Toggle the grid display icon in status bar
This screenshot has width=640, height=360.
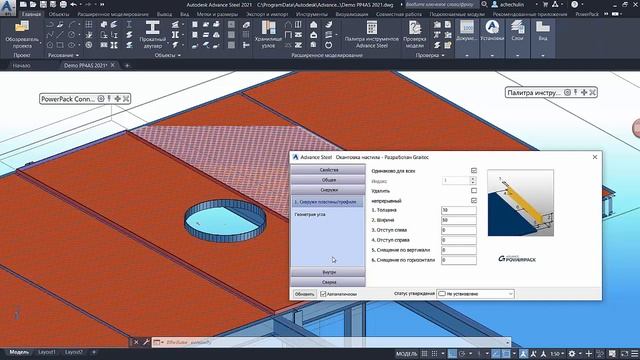pos(424,353)
